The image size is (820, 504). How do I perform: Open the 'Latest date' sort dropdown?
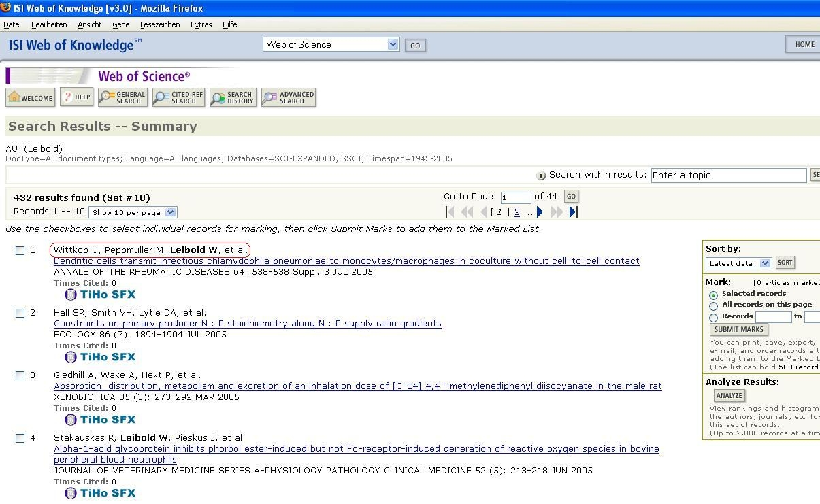pos(738,263)
